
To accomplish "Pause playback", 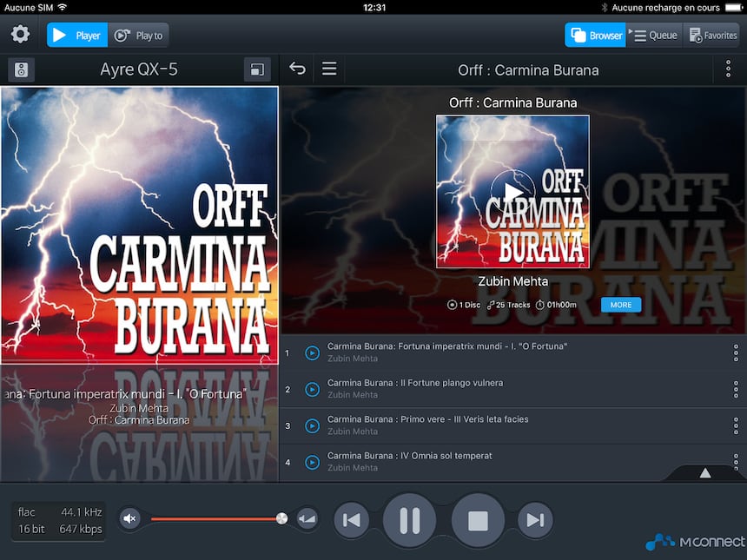I will point(409,520).
